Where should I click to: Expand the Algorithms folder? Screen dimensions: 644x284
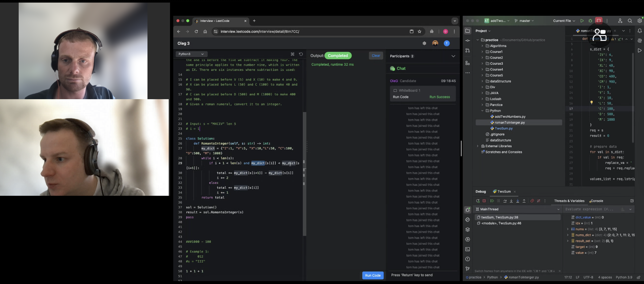click(x=482, y=46)
